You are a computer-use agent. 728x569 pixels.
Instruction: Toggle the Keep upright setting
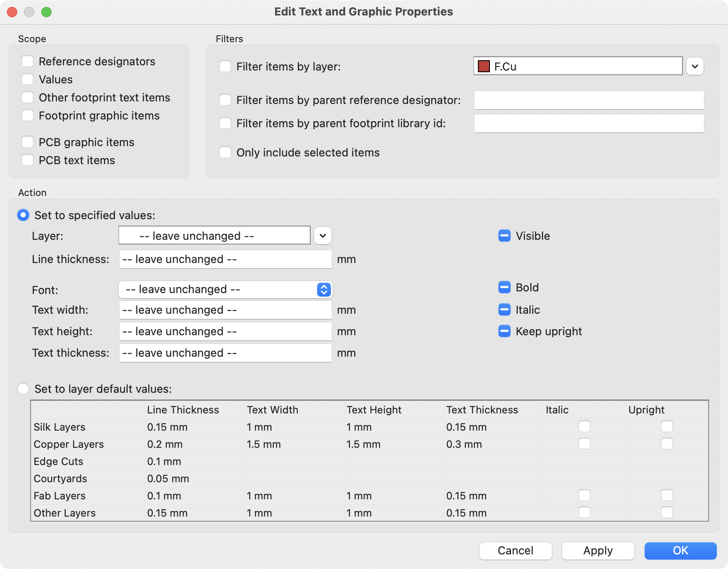pyautogui.click(x=504, y=331)
